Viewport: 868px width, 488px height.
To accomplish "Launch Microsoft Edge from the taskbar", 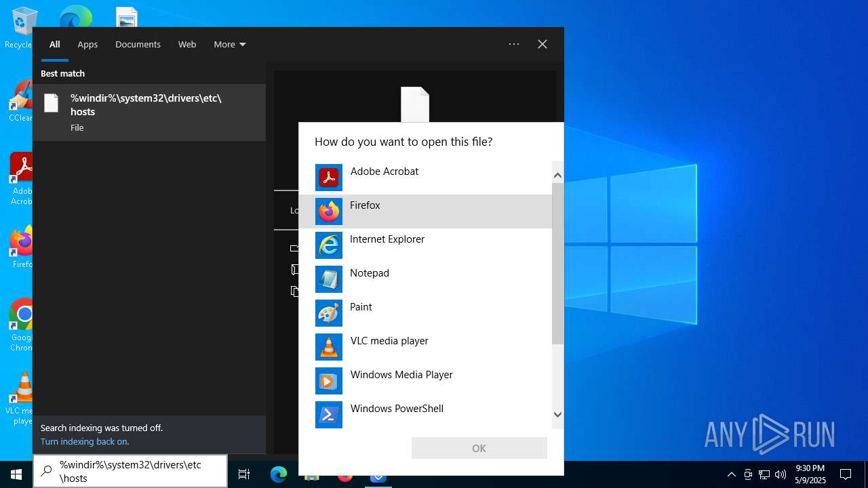I will pyautogui.click(x=279, y=474).
